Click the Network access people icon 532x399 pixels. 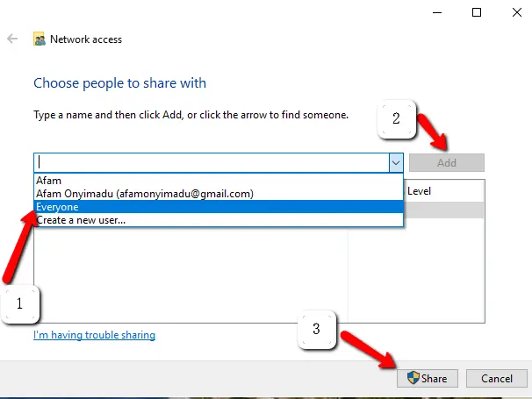point(40,39)
